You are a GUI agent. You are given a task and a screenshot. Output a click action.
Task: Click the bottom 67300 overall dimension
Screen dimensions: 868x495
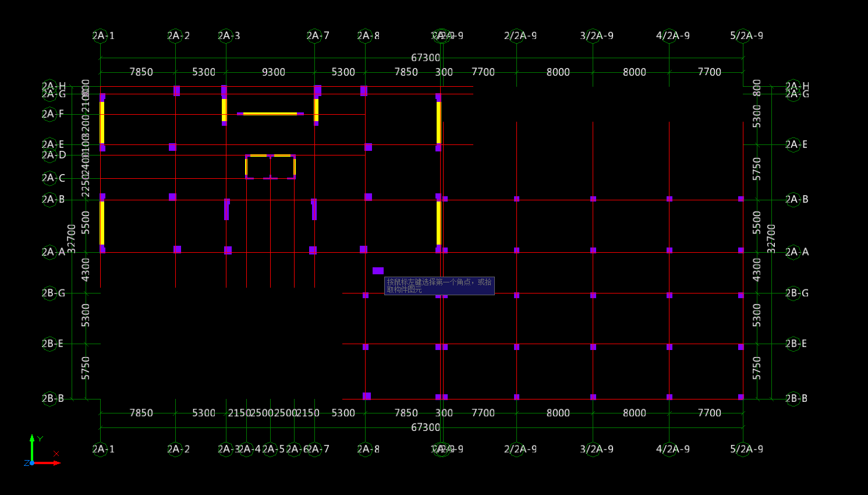click(x=426, y=427)
